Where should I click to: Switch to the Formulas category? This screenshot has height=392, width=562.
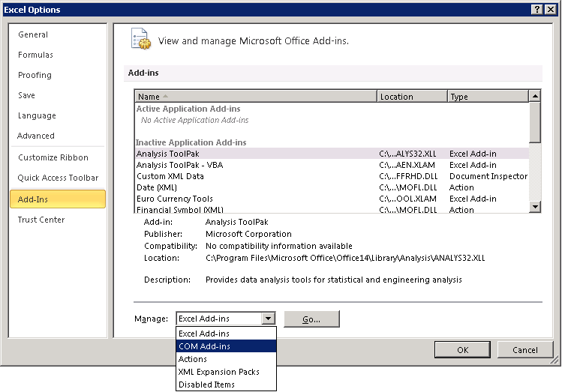35,55
